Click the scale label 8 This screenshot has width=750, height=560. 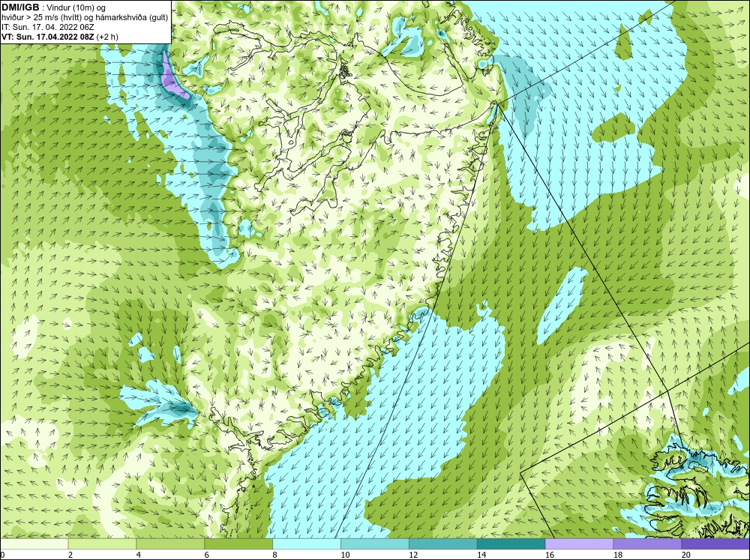click(275, 555)
